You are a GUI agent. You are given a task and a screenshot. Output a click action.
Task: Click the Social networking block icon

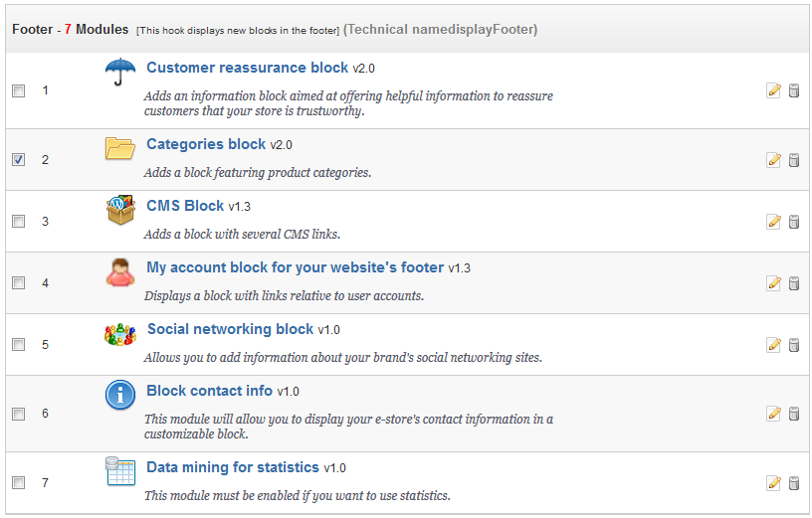(x=119, y=334)
